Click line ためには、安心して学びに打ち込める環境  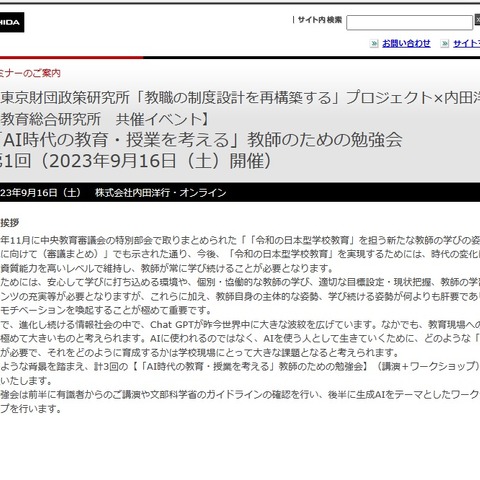[240, 282]
